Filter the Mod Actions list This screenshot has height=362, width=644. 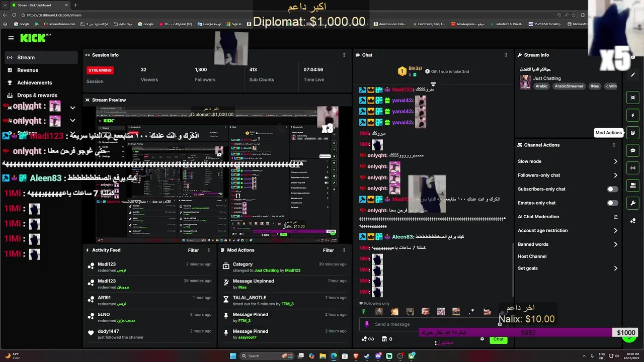329,250
